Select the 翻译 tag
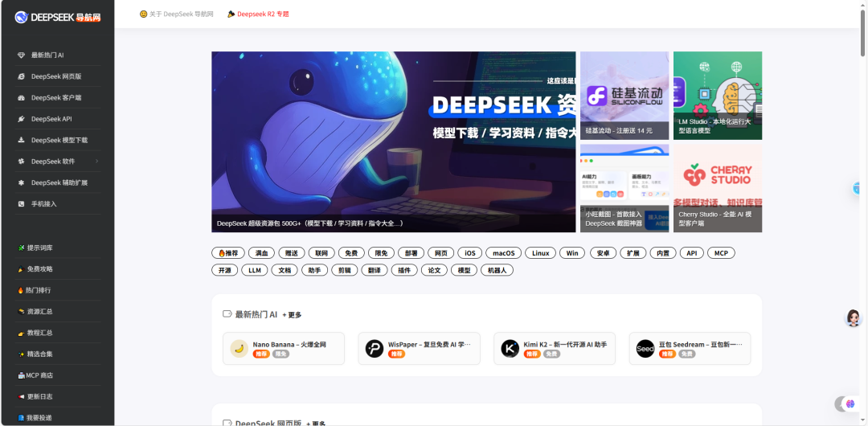Screen dimensions: 868x426 375,270
